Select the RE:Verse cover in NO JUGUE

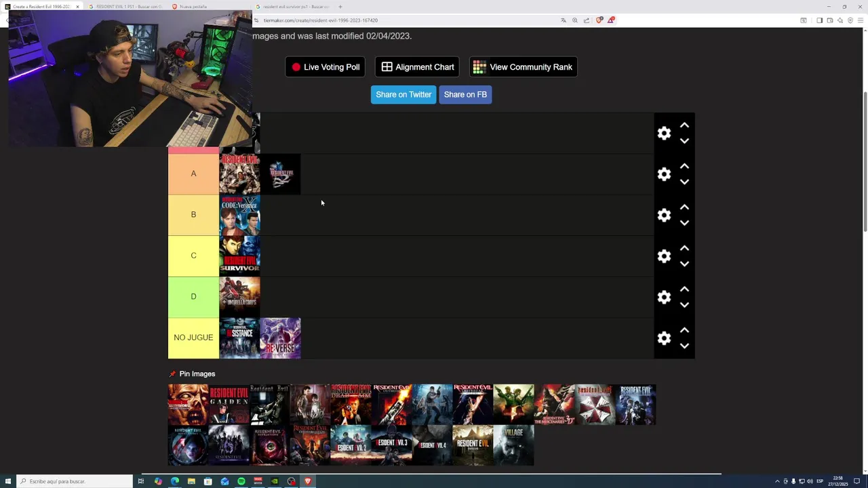click(x=280, y=338)
